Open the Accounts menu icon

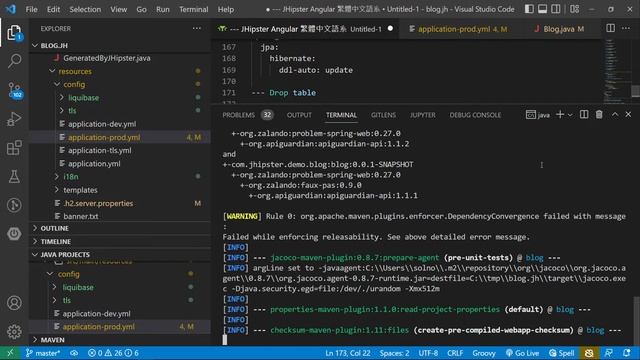14,303
